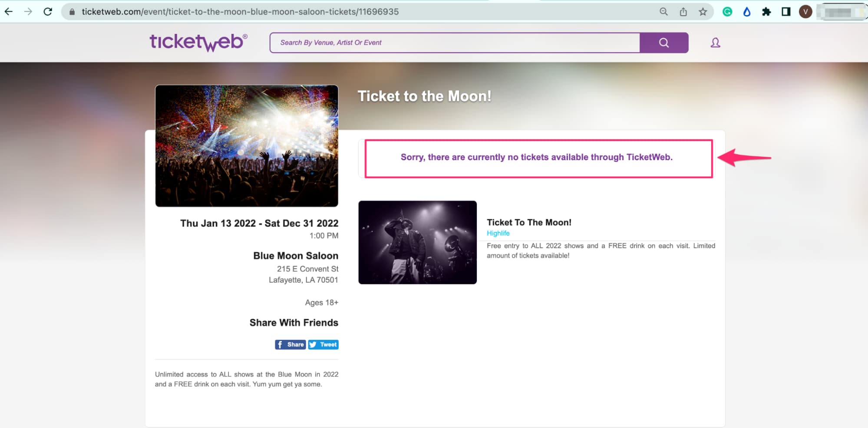Click the Facebook Share button
868x428 pixels.
tap(290, 344)
